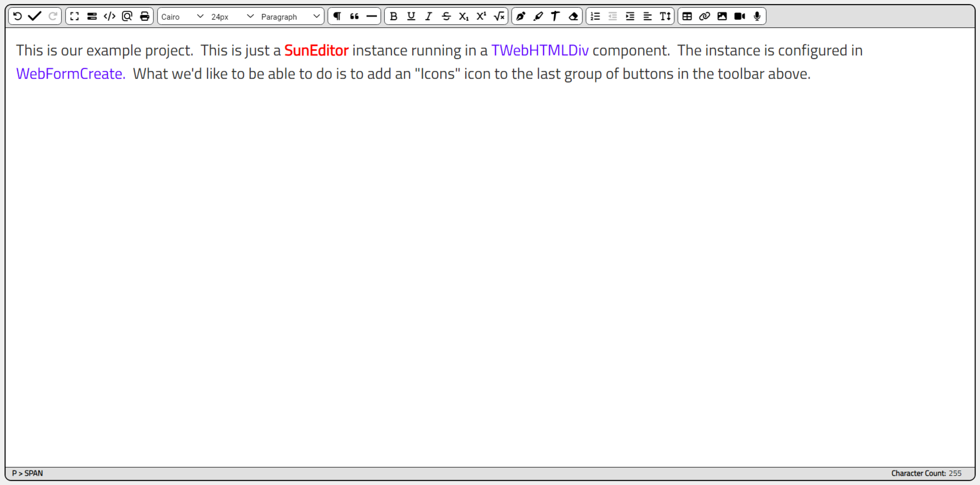Click the P > SPAN path label
Viewport: 980px width, 485px height.
coord(28,473)
